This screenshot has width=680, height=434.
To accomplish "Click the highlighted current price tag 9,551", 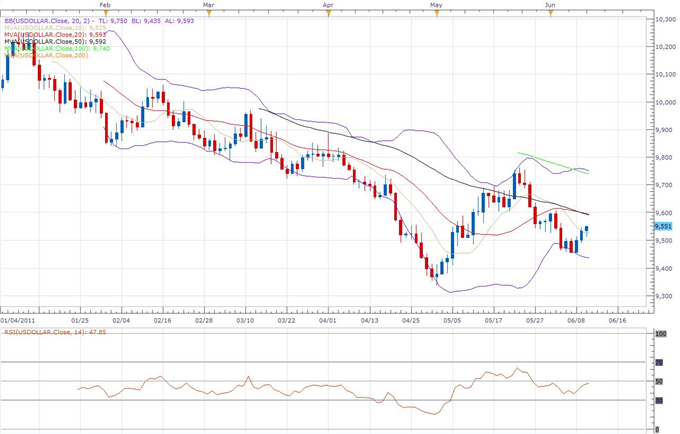I will point(663,226).
